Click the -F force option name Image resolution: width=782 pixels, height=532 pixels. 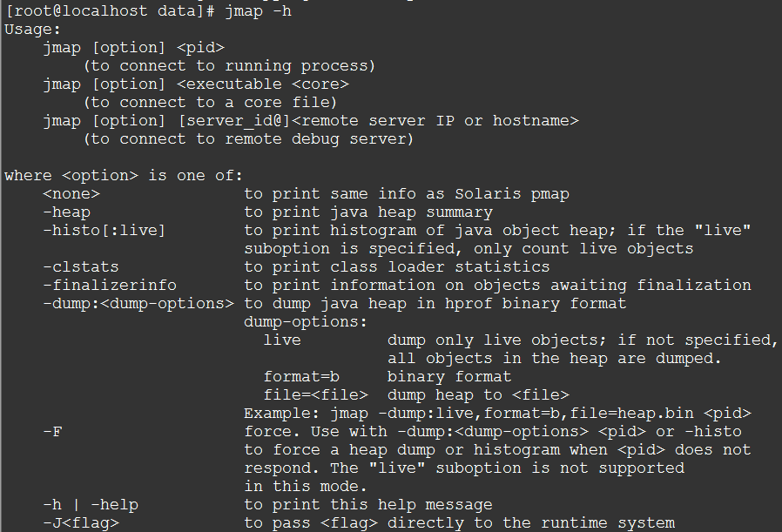52,431
